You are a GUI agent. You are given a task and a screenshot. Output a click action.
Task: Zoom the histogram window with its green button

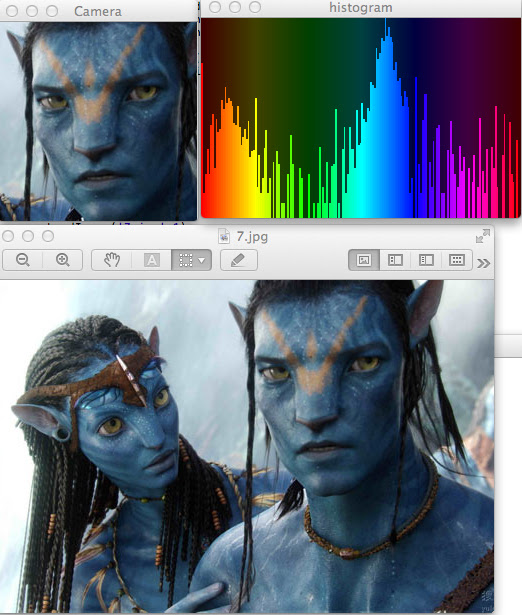(x=255, y=7)
